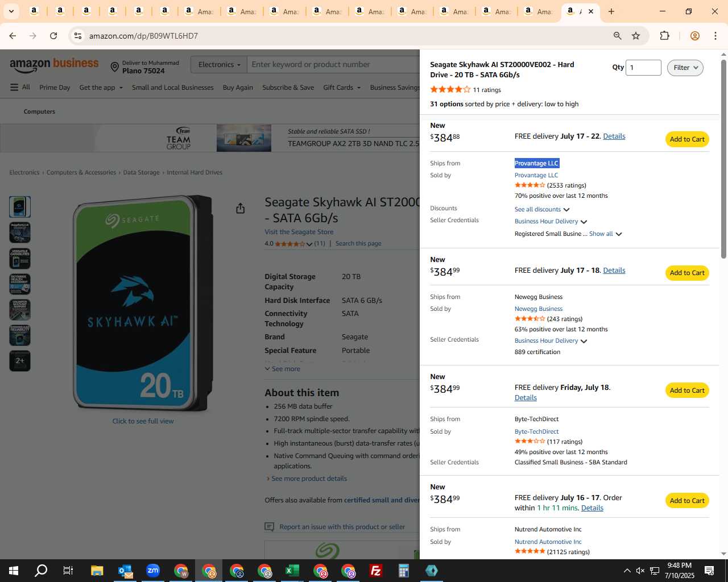Screen dimensions: 728x582
Task: Select the Versatile Capabilities thumbnail
Action: (x=20, y=259)
